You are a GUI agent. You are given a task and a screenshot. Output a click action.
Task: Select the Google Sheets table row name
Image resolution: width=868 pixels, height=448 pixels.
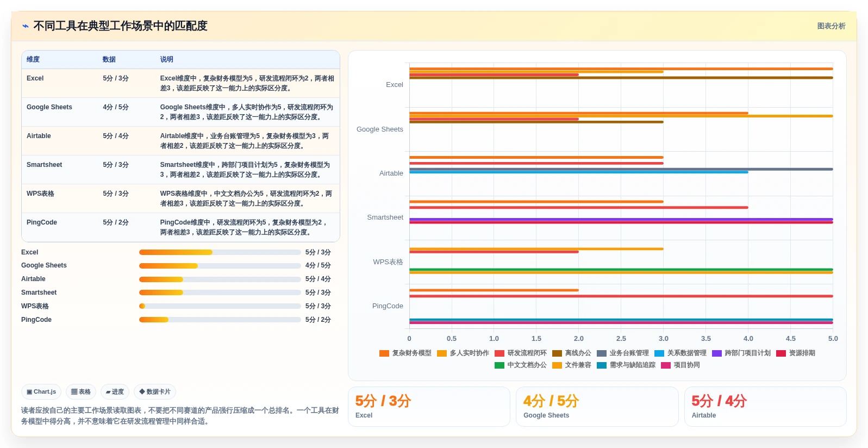pyautogui.click(x=49, y=107)
